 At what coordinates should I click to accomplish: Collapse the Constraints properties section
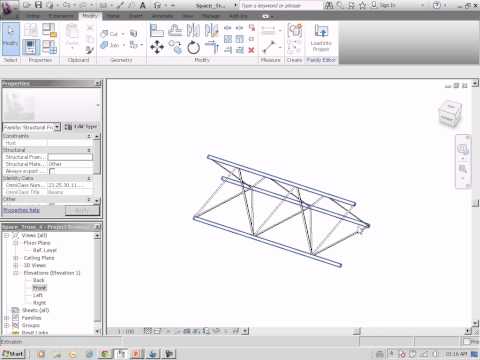pyautogui.click(x=89, y=136)
